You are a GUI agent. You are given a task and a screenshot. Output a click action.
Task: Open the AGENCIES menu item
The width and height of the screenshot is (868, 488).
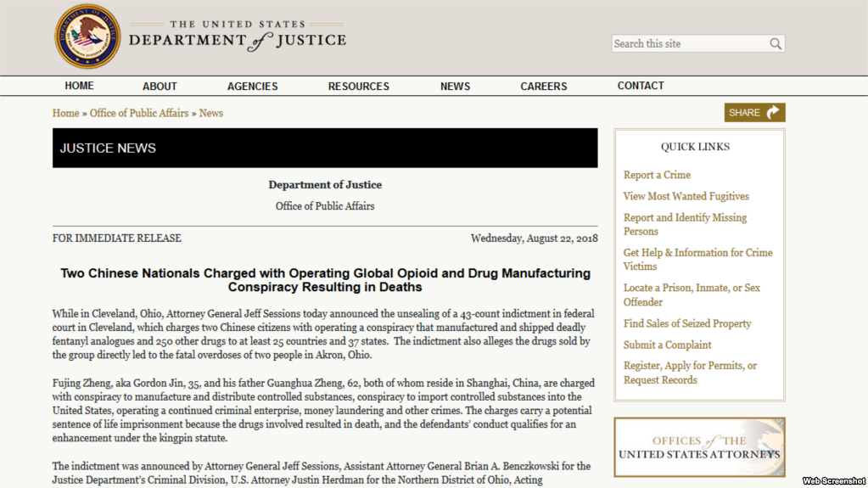click(253, 87)
